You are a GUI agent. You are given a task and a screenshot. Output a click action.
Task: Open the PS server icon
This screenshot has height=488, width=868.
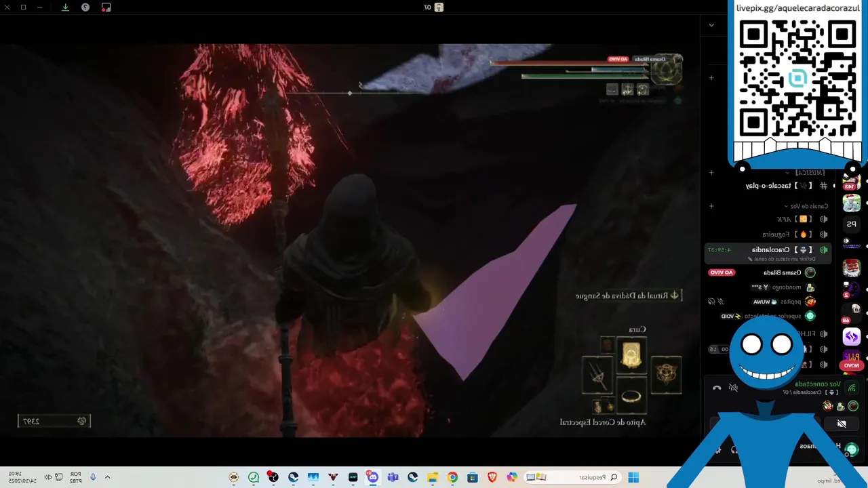(x=852, y=224)
